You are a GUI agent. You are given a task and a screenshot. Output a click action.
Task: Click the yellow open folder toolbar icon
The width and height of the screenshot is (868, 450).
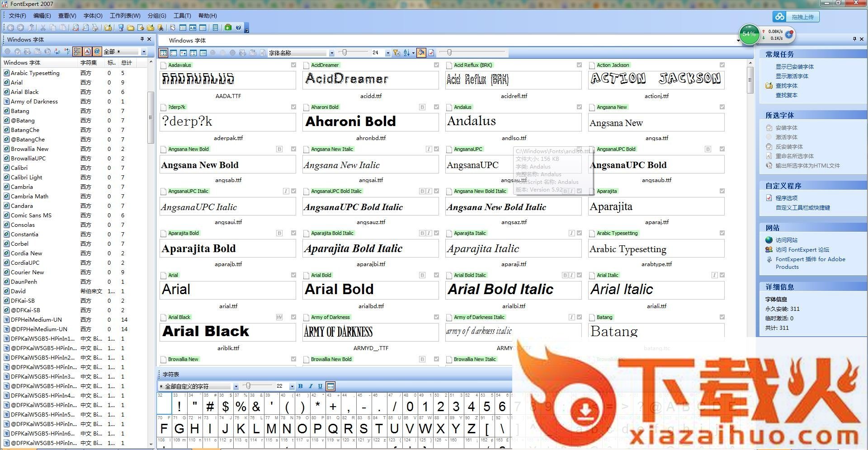[x=131, y=28]
